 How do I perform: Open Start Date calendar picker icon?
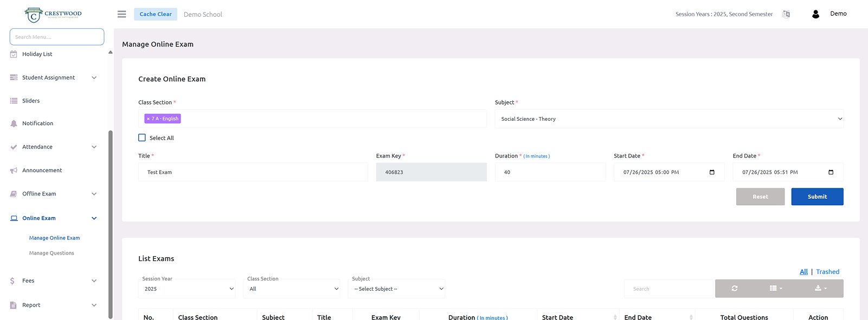712,172
